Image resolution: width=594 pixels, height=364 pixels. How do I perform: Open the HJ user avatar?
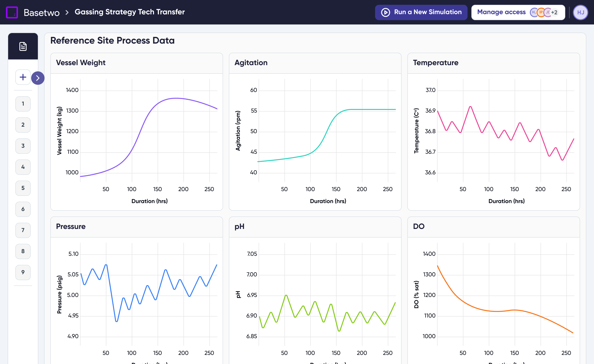point(580,12)
